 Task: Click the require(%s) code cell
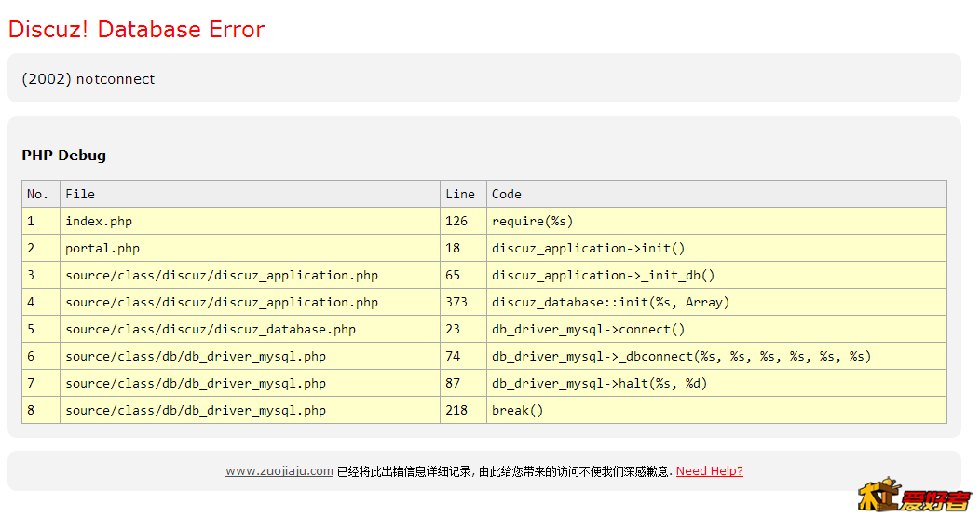(716, 222)
